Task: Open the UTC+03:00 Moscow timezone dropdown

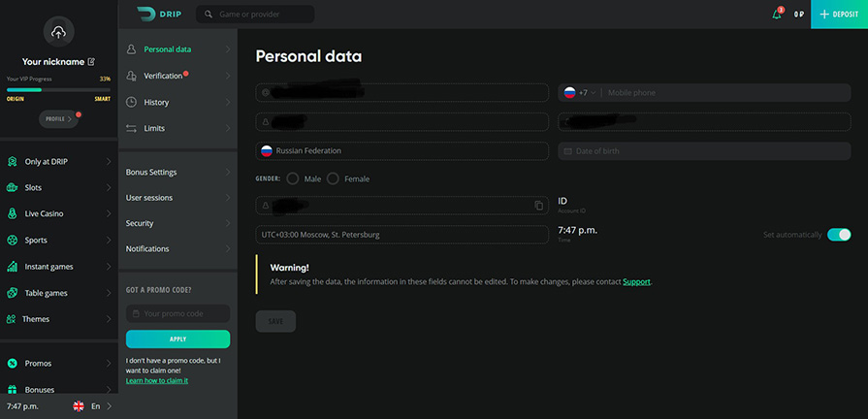Action: tap(402, 235)
